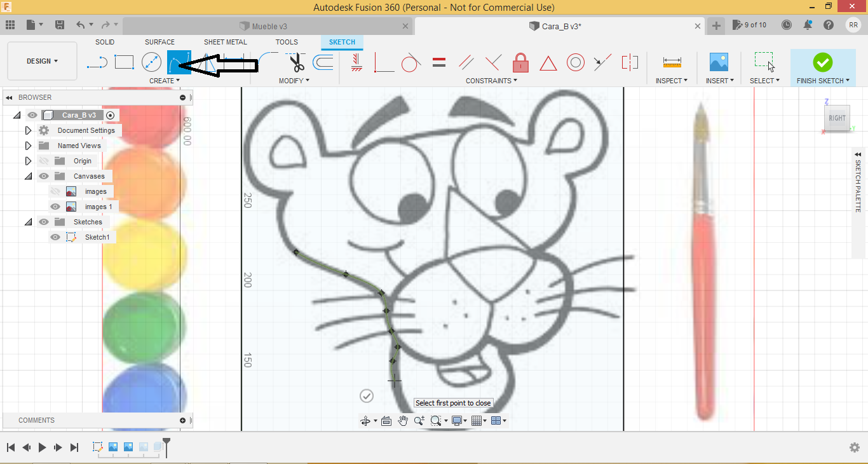Apply the Collinear constraint

pyautogui.click(x=602, y=62)
